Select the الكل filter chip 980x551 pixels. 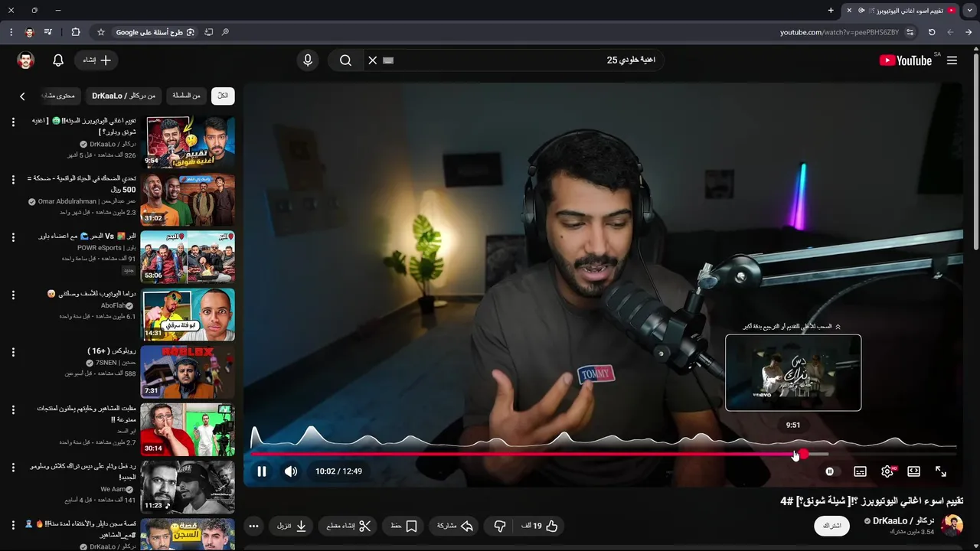(x=223, y=96)
